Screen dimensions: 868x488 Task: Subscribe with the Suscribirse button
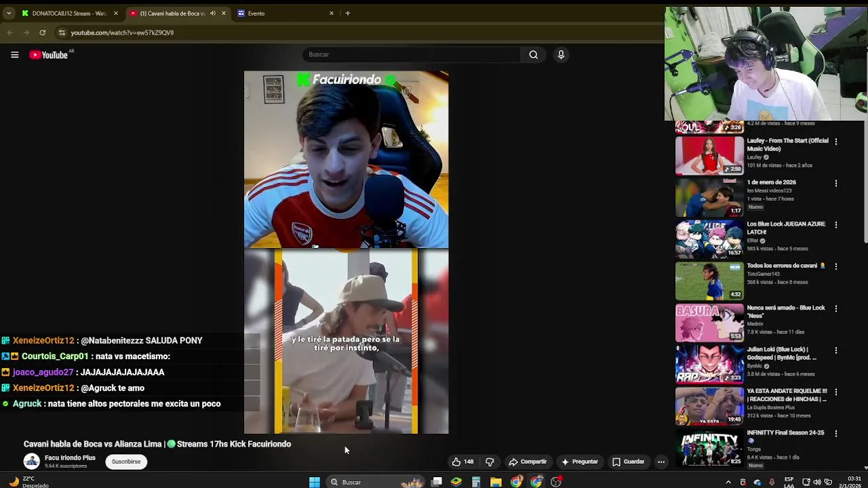click(x=126, y=462)
